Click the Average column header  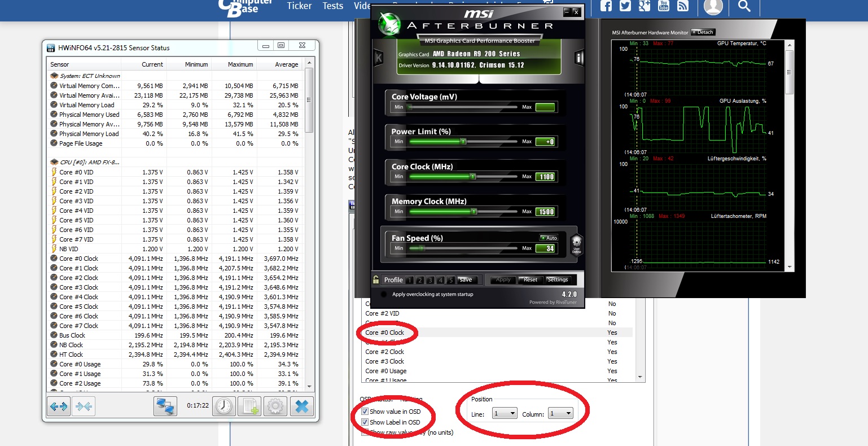279,64
